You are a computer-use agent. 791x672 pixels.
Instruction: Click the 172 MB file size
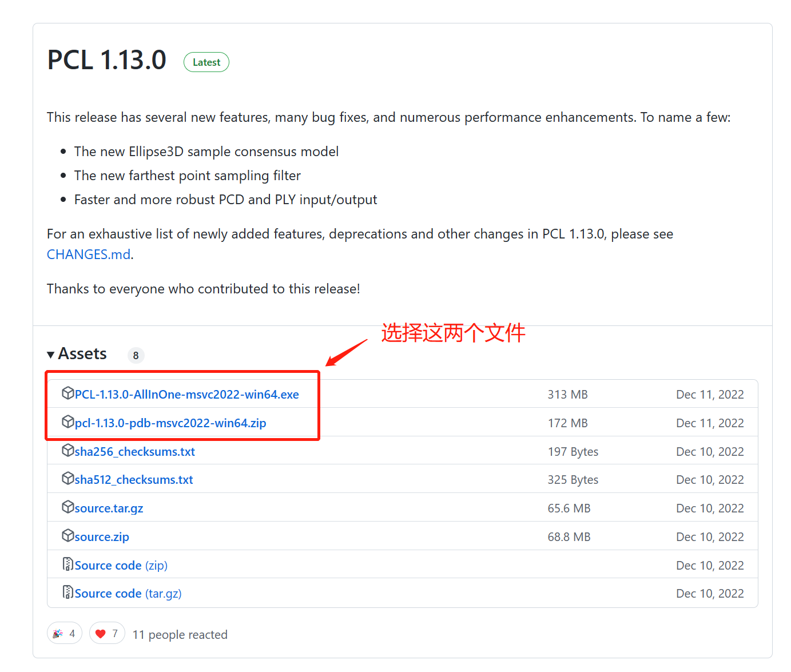(x=567, y=423)
